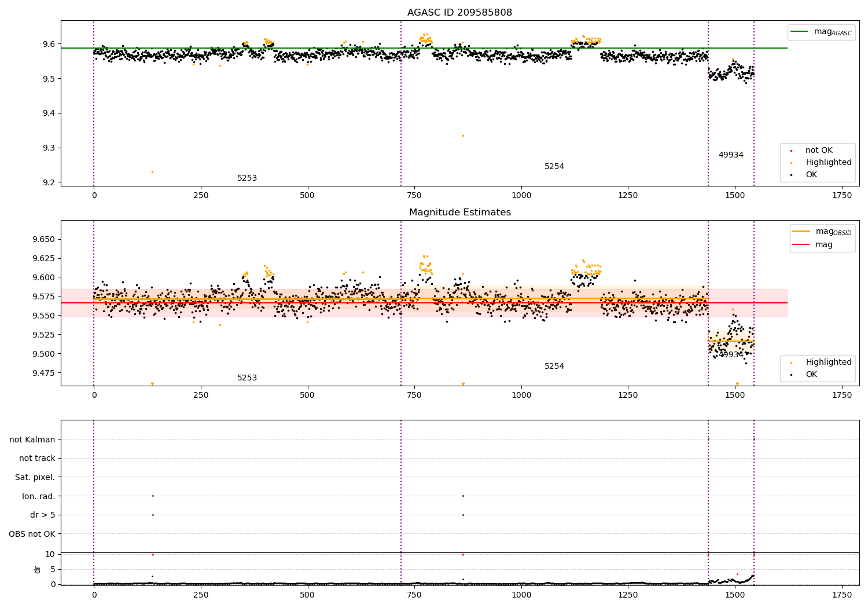Click the 1750 x-tick of the top plot
This screenshot has height=608, width=868.
click(x=841, y=196)
